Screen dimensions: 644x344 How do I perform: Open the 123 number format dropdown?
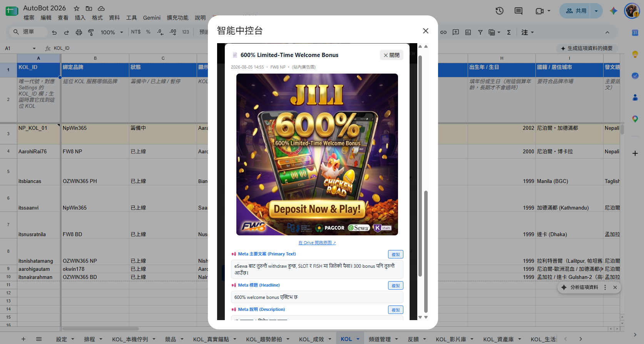click(186, 32)
